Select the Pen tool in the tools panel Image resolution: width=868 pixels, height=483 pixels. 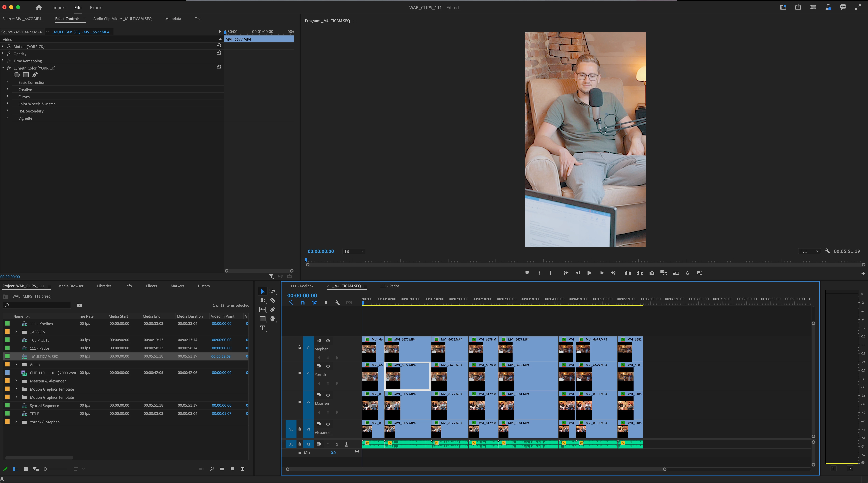tap(273, 310)
